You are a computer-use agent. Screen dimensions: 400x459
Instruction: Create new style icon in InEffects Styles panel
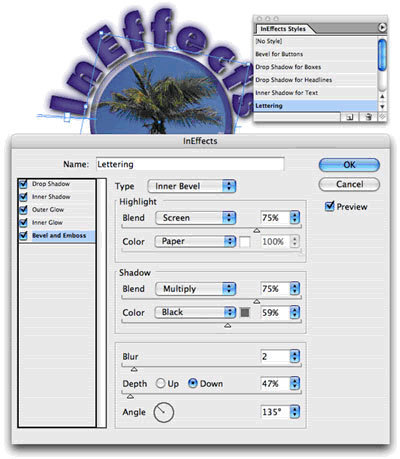(350, 117)
